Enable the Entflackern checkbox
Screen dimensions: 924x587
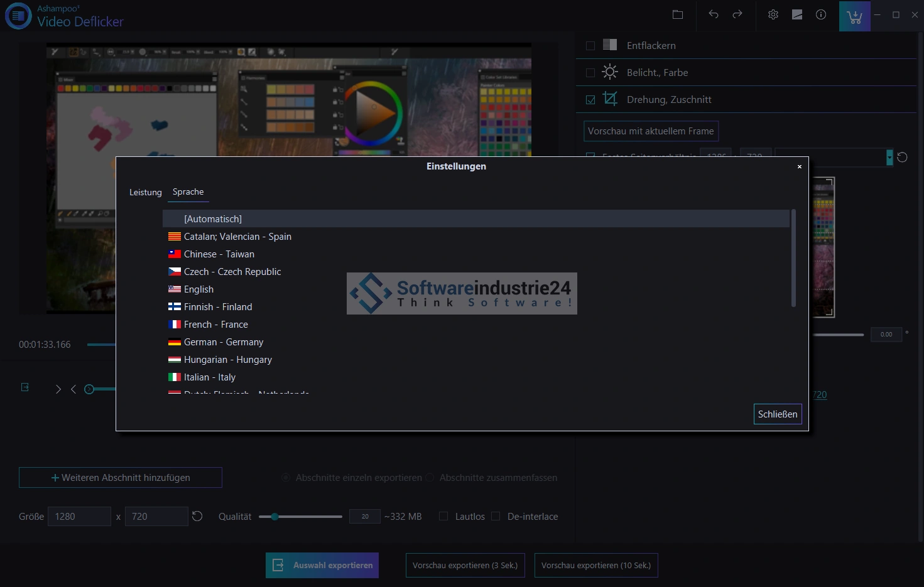[590, 46]
